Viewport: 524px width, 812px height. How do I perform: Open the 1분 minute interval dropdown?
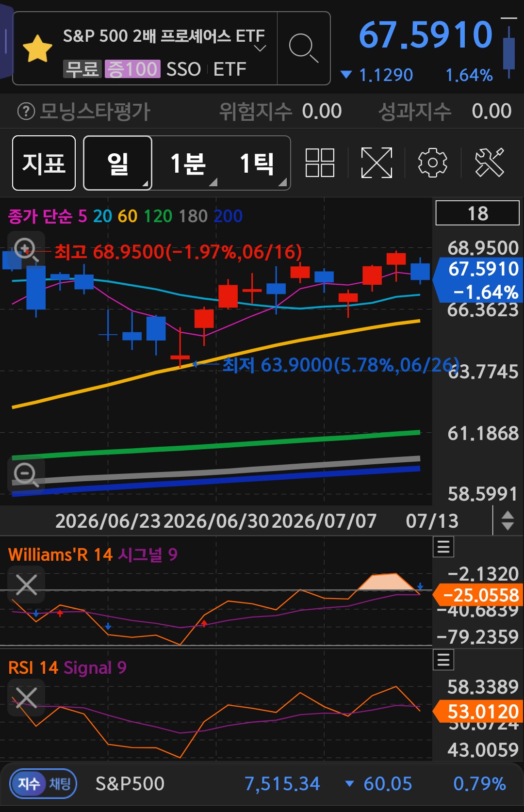pos(187,163)
